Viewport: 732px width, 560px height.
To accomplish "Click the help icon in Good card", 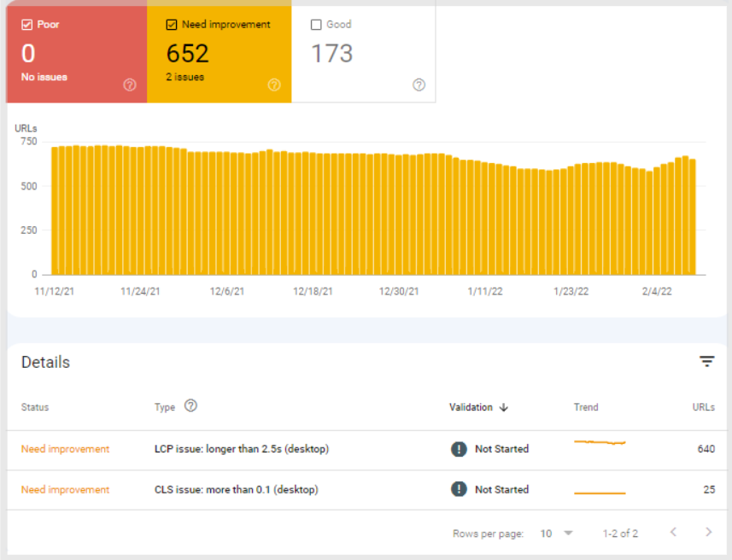I will point(419,85).
